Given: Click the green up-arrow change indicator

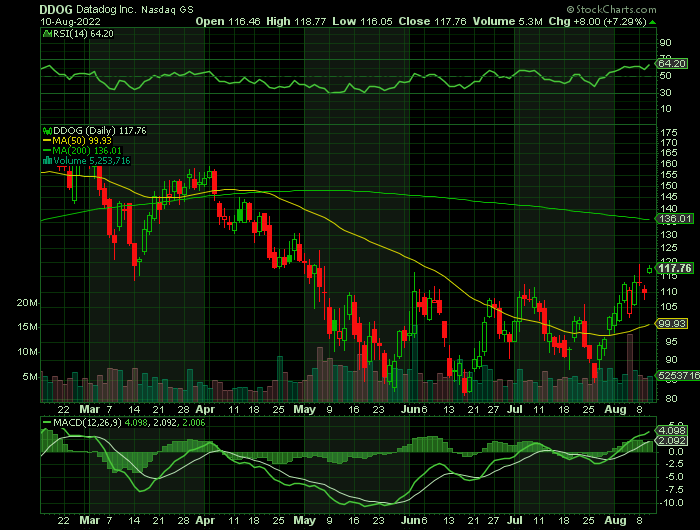Looking at the screenshot, I should [x=652, y=22].
